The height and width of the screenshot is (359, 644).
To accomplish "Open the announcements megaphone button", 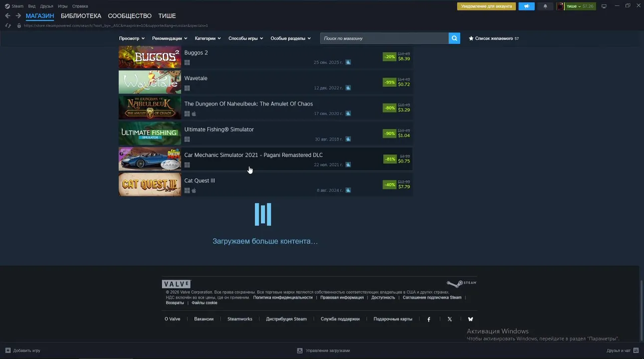I will (526, 6).
